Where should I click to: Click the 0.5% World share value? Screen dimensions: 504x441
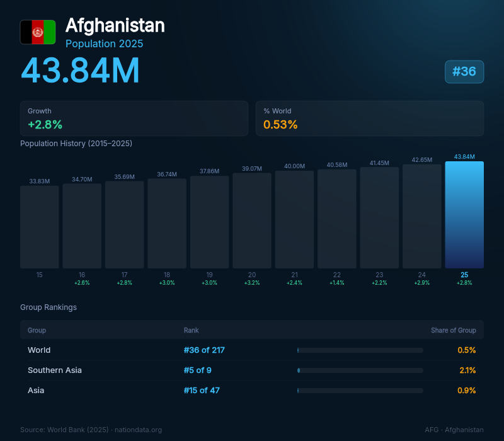(467, 350)
